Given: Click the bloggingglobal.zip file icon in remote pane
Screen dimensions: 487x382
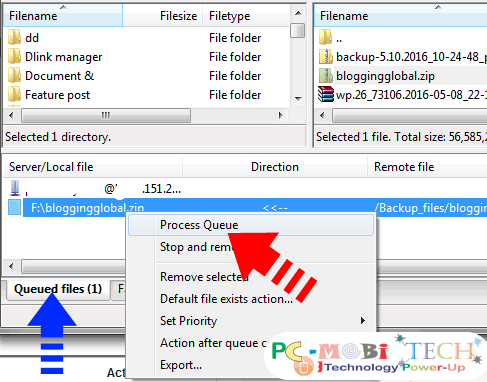Looking at the screenshot, I should coord(326,76).
